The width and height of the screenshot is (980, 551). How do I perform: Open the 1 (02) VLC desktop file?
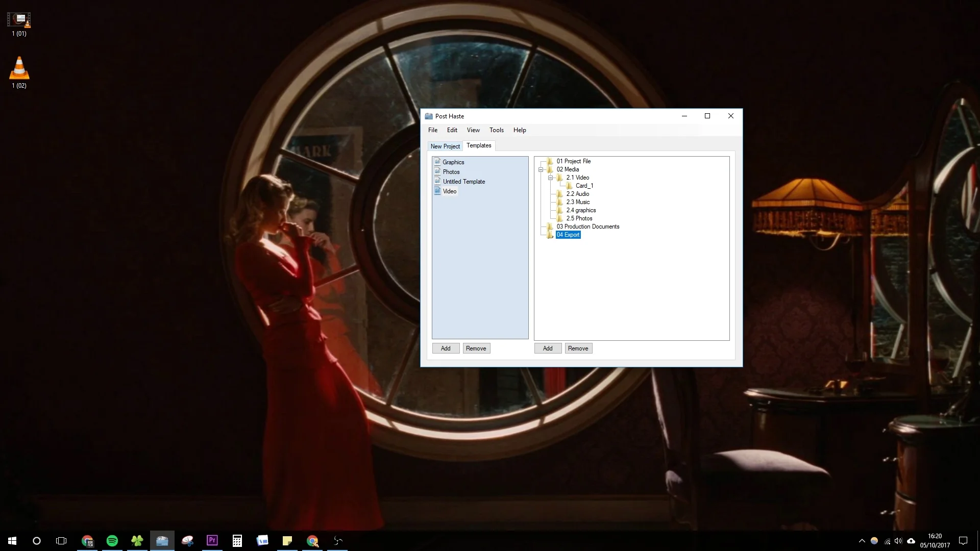click(x=19, y=72)
